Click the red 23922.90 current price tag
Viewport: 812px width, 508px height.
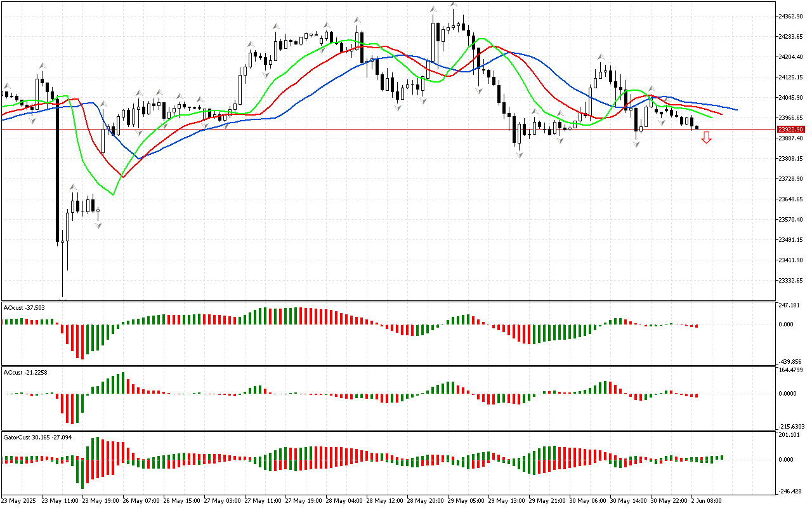coord(790,129)
